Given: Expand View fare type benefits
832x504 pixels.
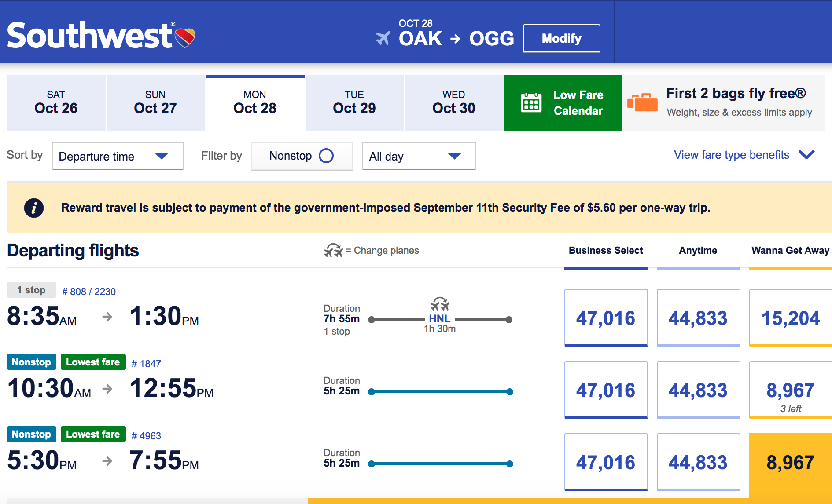Looking at the screenshot, I should tap(744, 155).
